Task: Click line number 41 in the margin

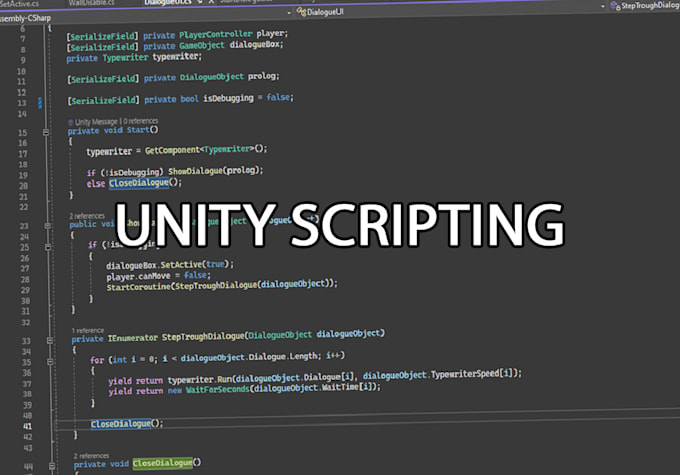Action: (27, 426)
